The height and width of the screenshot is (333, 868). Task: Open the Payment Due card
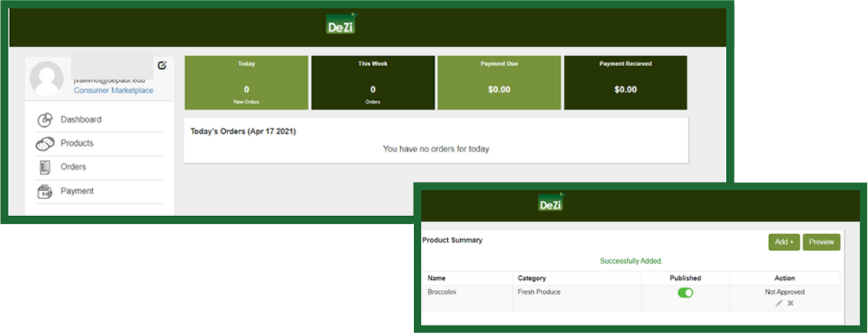tap(499, 82)
